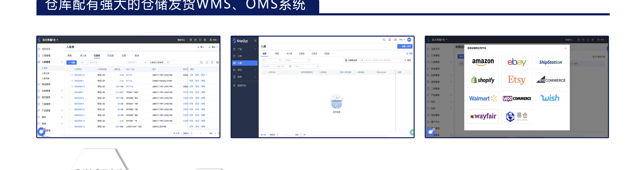Select the wish marketplace tile
Screen dimensions: 644x170
click(551, 98)
